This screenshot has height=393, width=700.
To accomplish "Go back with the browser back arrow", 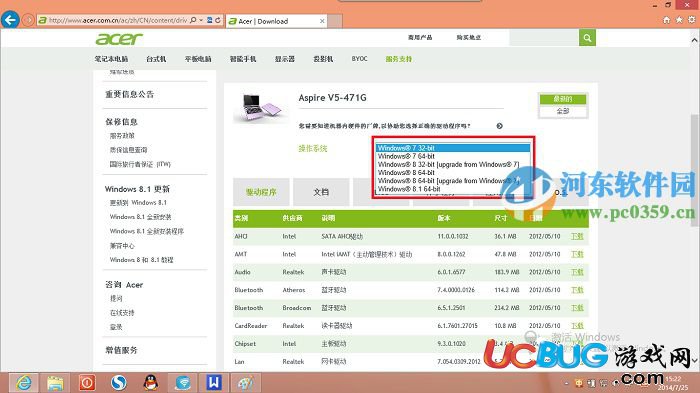I will pyautogui.click(x=10, y=20).
